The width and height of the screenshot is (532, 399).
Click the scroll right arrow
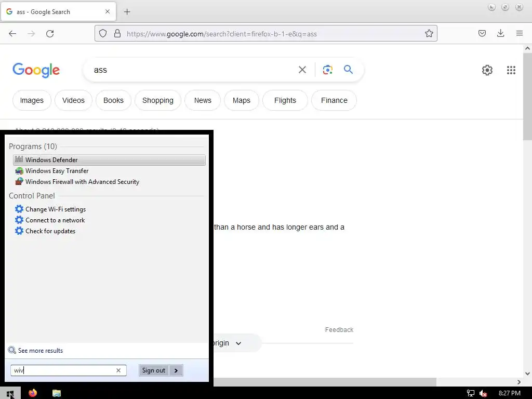coord(519,382)
